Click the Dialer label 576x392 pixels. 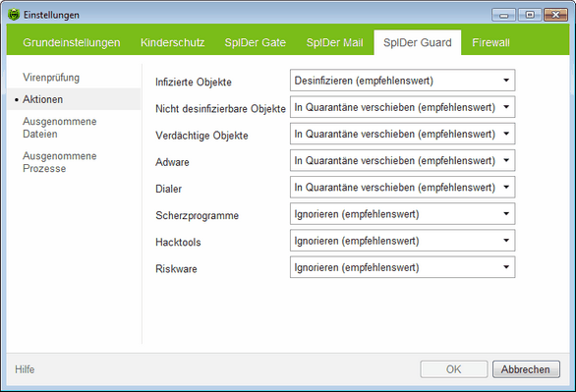168,189
